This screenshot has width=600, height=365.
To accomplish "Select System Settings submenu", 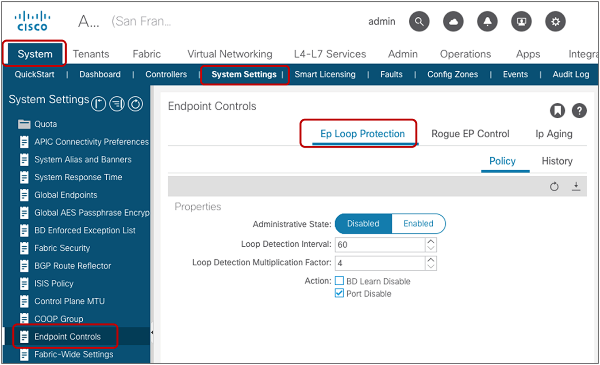I will (244, 74).
